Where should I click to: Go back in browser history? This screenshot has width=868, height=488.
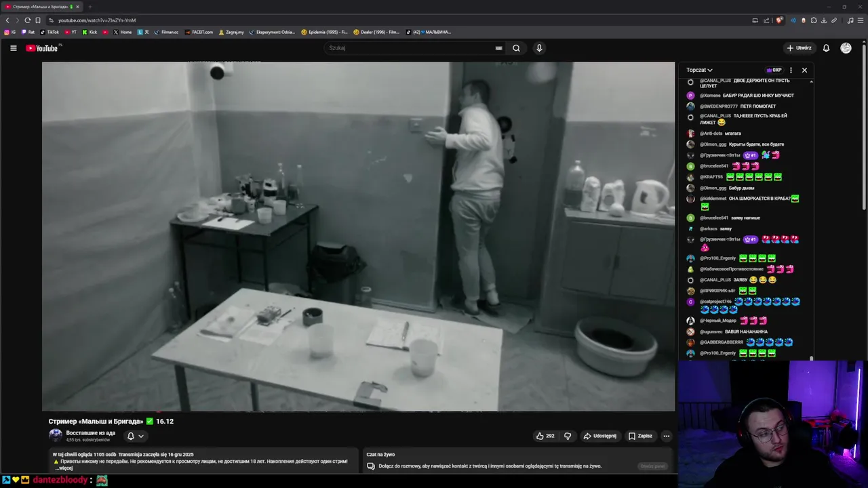[7, 20]
